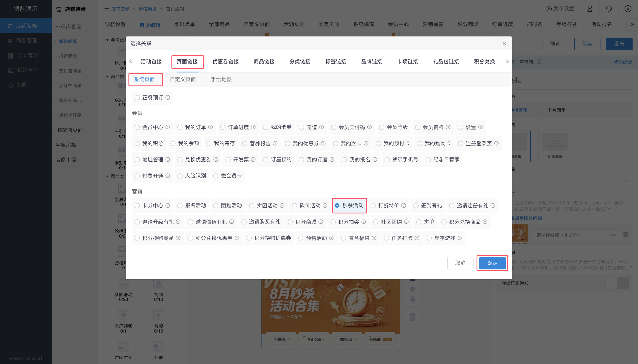Select the 会员中心 radio option
This screenshot has height=364, width=638.
tap(137, 127)
